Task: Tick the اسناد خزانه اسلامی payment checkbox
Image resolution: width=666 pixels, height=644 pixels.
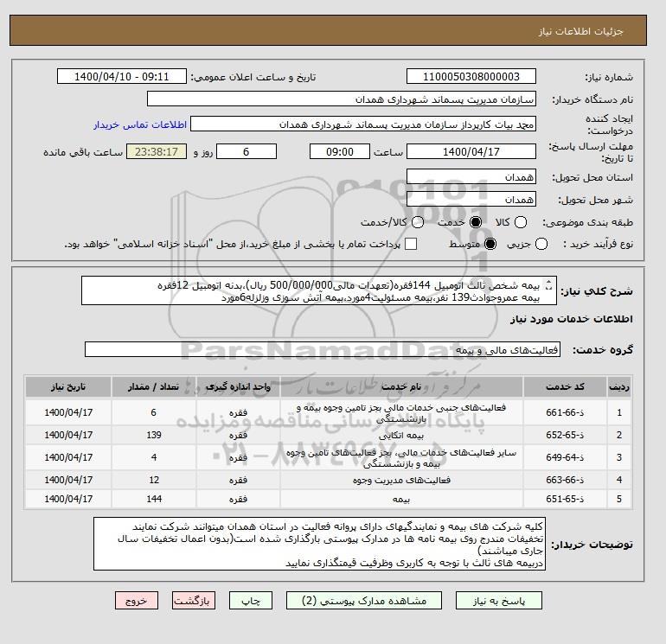Action: pos(411,244)
